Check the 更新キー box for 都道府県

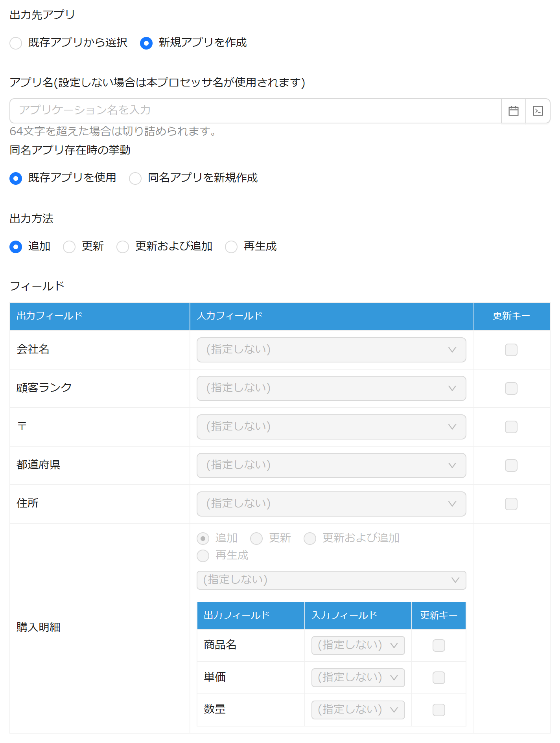click(511, 465)
